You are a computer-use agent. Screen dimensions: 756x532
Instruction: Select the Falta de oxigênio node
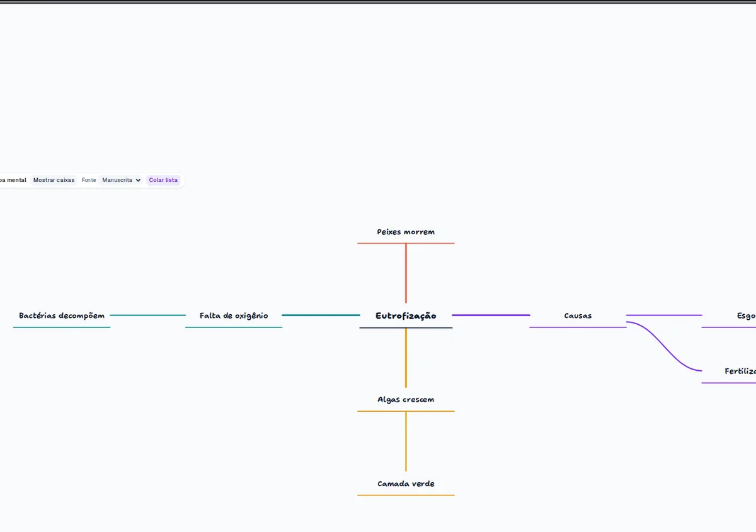click(234, 316)
